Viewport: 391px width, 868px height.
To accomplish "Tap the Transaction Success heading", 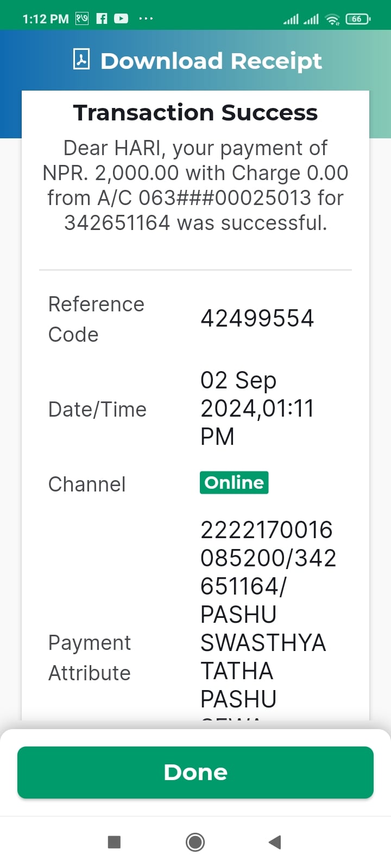I will (x=195, y=113).
